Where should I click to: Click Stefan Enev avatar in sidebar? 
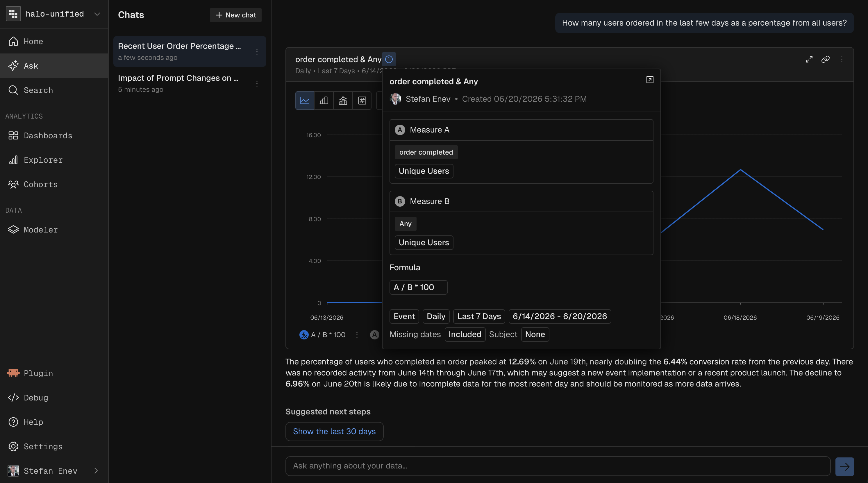(13, 471)
